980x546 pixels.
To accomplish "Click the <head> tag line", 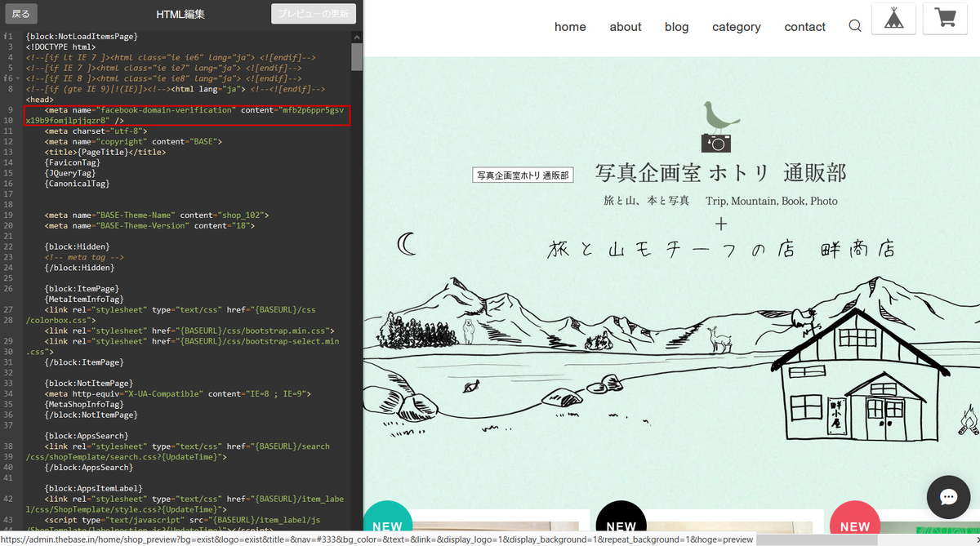I will click(39, 100).
